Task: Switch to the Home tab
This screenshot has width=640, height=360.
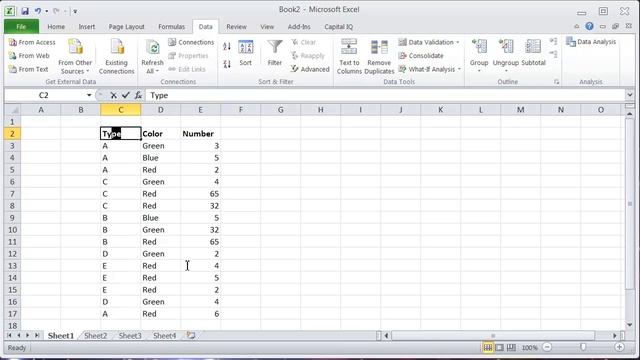Action: click(x=56, y=27)
